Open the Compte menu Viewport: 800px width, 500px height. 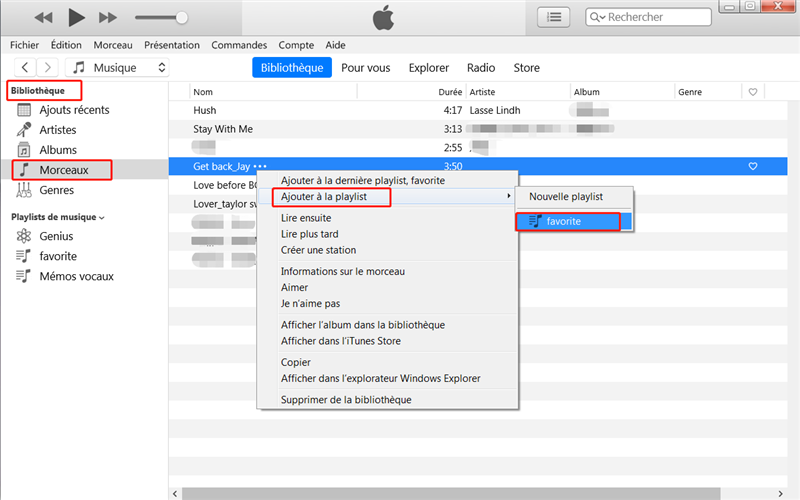296,45
